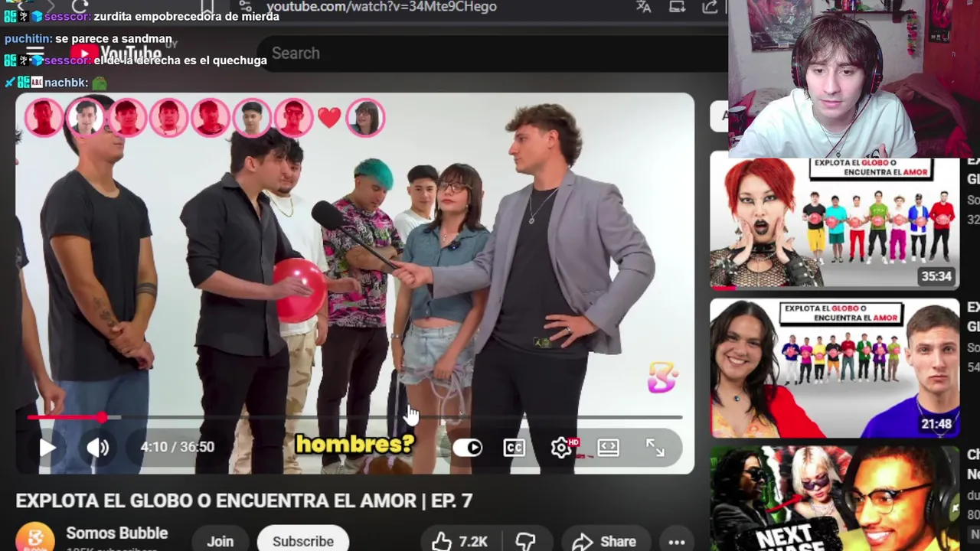Open the three-dot more actions menu
Screen dimensions: 980x551
[x=677, y=541]
